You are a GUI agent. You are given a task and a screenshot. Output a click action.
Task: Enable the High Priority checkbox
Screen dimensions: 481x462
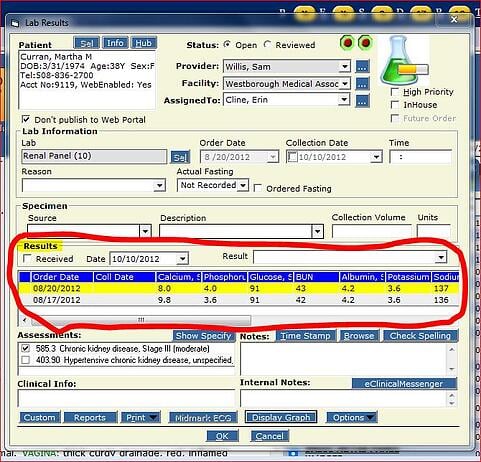[x=395, y=92]
